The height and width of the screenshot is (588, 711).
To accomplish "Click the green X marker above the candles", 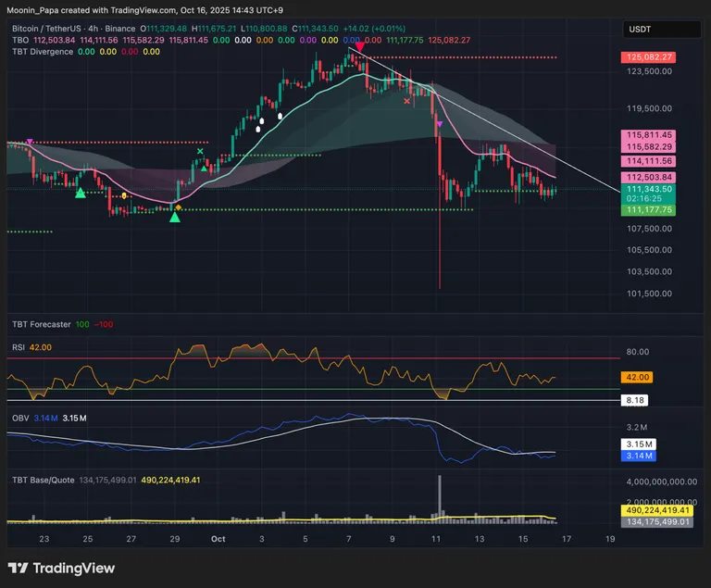I will point(200,152).
